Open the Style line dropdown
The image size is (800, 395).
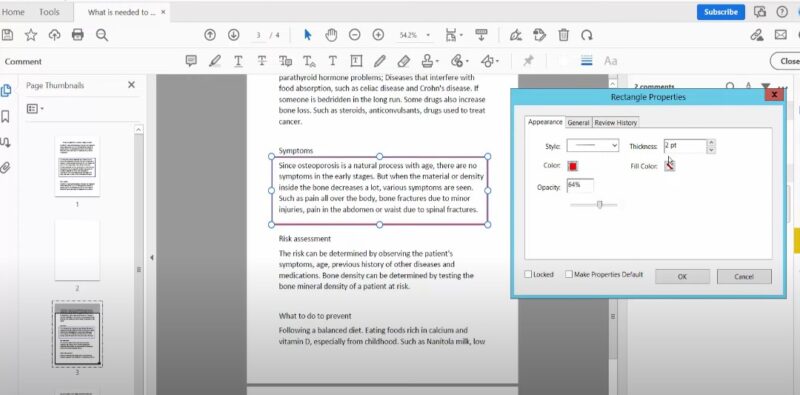(x=592, y=146)
